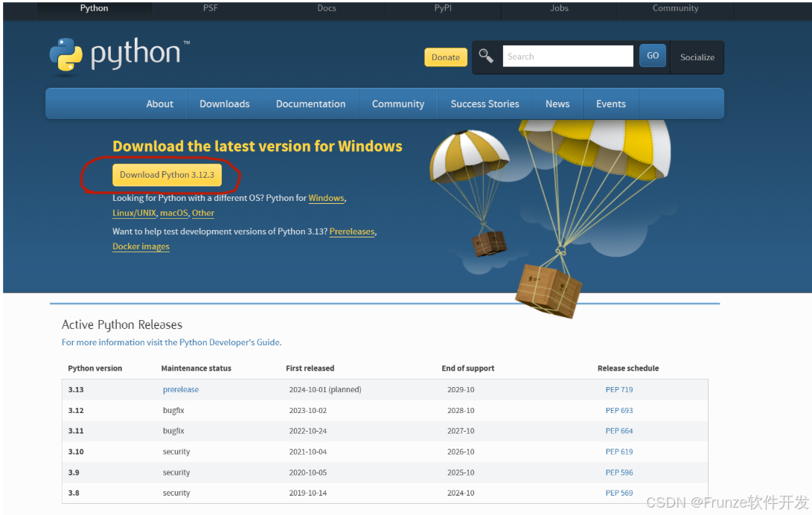Open the Python Developer's Guide link
This screenshot has height=515, width=812.
click(x=171, y=342)
